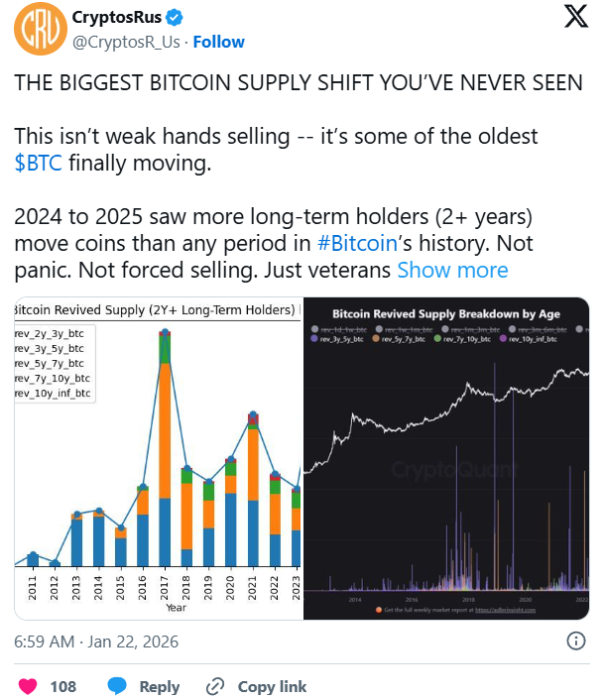Open the $BTC cashtag link
The width and height of the screenshot is (605, 700).
(x=38, y=164)
